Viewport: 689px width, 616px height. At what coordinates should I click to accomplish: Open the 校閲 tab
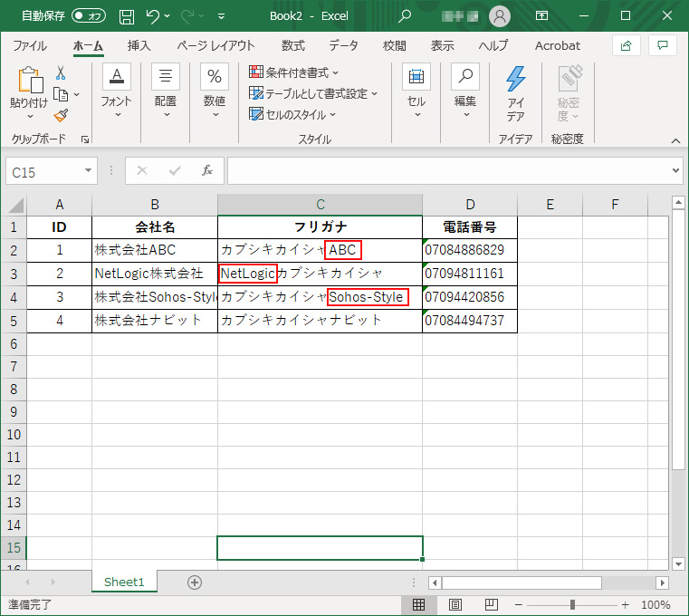point(394,45)
